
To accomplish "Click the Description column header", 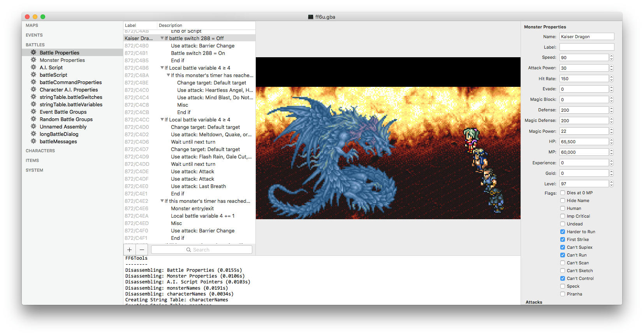I will (x=206, y=25).
